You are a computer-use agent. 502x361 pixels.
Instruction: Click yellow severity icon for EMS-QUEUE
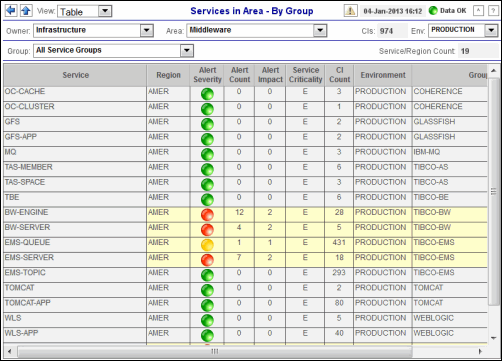click(207, 245)
